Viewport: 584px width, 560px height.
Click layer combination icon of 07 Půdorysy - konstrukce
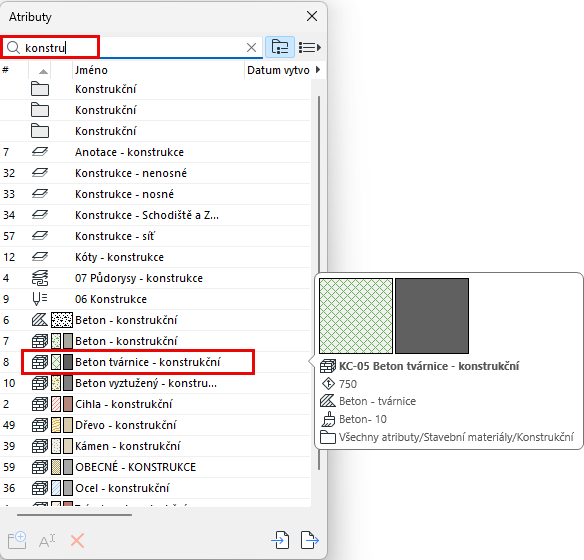(40, 278)
